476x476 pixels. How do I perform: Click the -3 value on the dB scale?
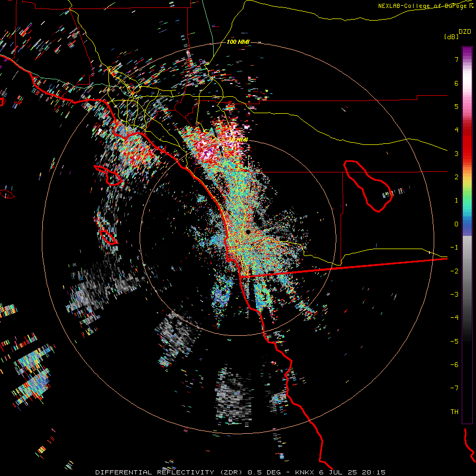pyautogui.click(x=454, y=295)
